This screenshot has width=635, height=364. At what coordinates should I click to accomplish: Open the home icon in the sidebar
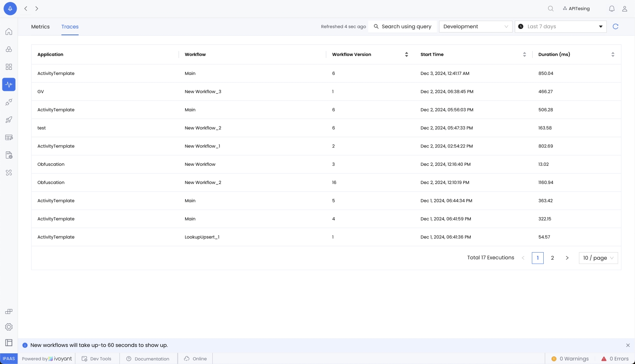click(x=9, y=32)
